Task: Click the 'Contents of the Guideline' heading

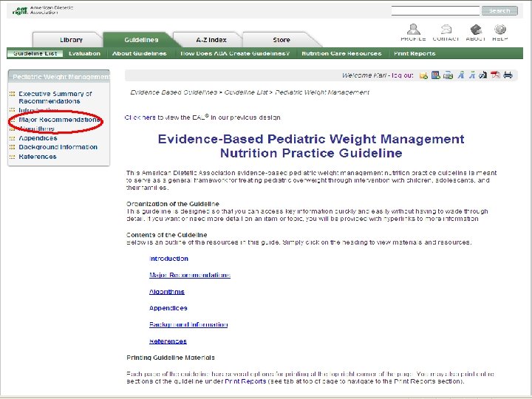Action: (x=166, y=235)
